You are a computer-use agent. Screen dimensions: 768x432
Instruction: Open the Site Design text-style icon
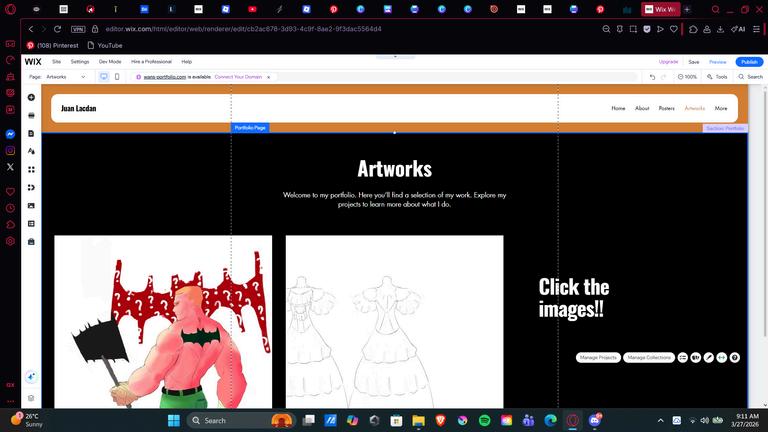tap(31, 151)
